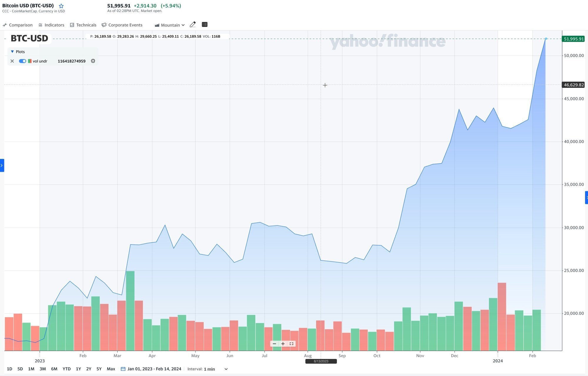
Task: Remove the vol undr plot
Action: [x=12, y=61]
